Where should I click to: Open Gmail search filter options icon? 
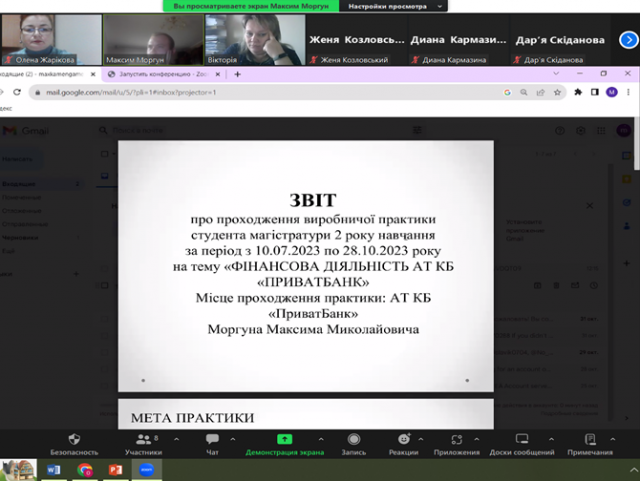click(417, 130)
